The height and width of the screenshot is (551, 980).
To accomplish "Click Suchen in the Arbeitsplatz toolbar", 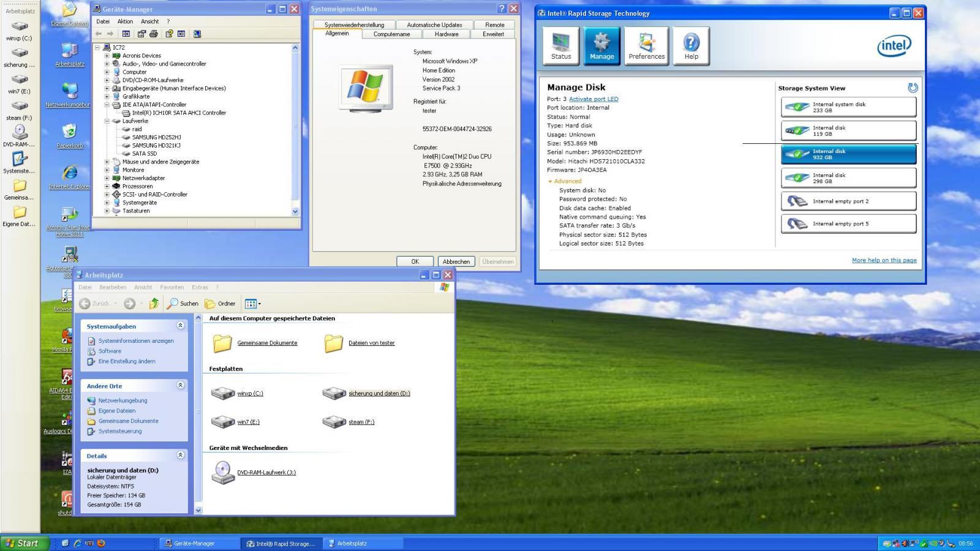I will (x=183, y=303).
